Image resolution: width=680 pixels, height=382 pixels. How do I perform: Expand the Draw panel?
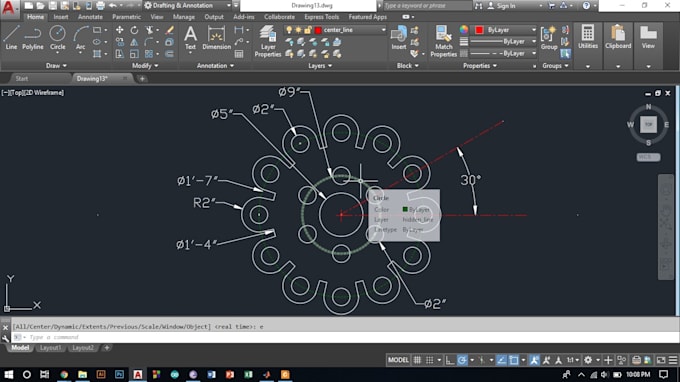pyautogui.click(x=56, y=66)
